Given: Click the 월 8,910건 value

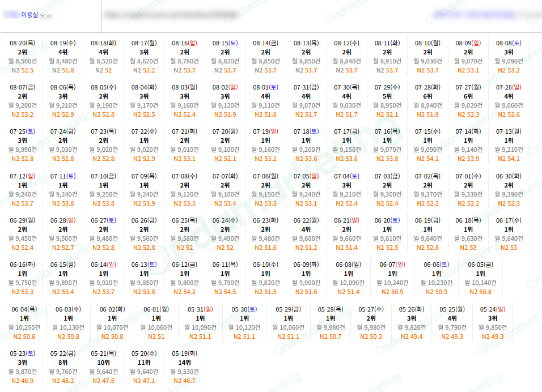Looking at the screenshot, I should (387, 61).
